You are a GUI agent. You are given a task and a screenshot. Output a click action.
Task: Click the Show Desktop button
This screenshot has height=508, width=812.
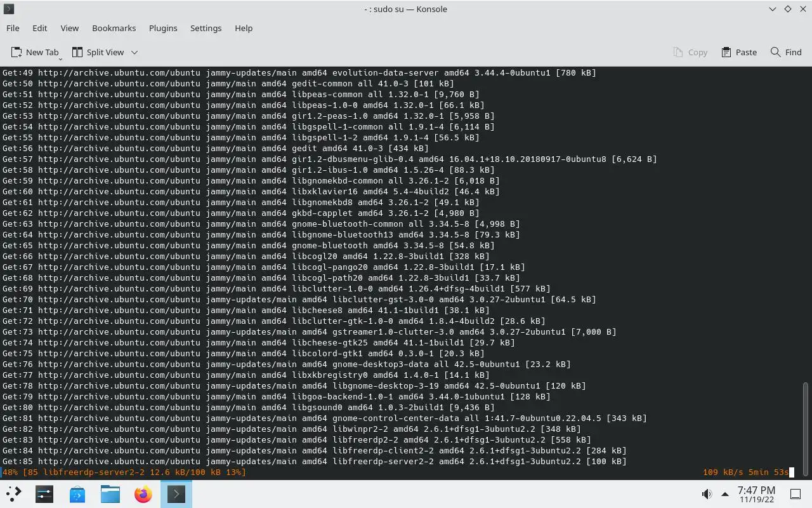click(796, 494)
